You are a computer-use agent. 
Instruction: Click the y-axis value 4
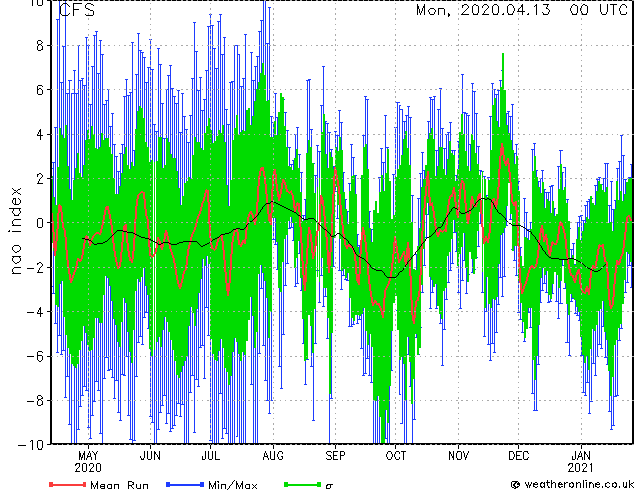tap(40, 134)
